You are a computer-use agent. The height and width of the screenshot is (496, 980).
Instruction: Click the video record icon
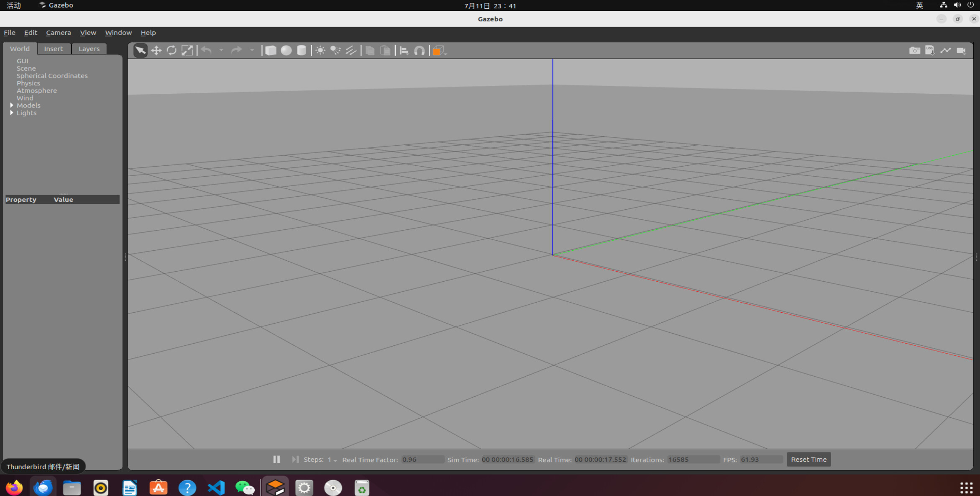[x=961, y=51]
